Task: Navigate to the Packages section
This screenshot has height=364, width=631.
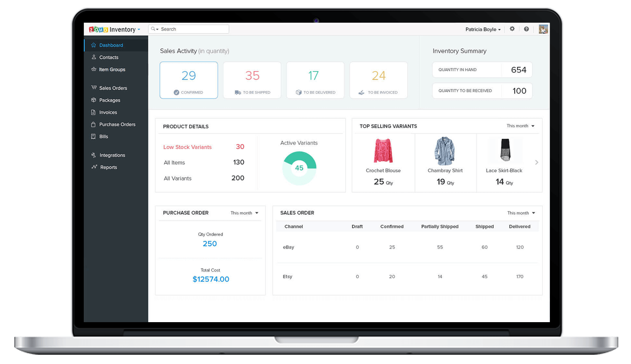Action: click(x=110, y=100)
